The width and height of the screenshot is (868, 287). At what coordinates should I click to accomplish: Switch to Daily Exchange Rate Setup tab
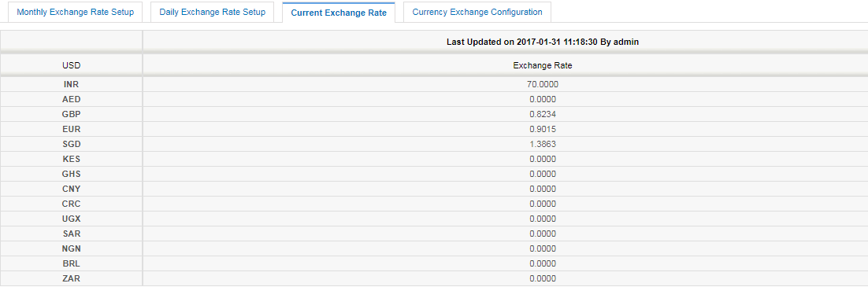pyautogui.click(x=212, y=12)
